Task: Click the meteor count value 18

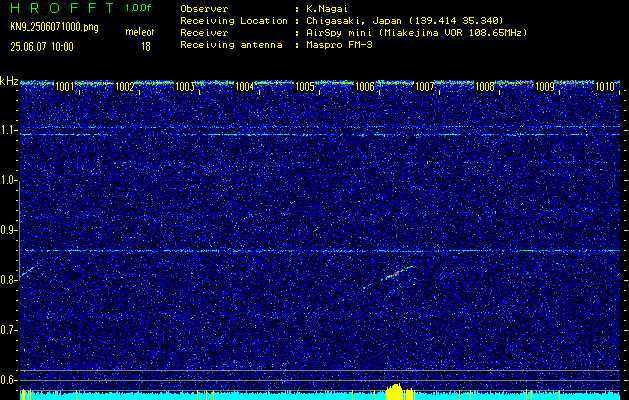Action: click(146, 47)
